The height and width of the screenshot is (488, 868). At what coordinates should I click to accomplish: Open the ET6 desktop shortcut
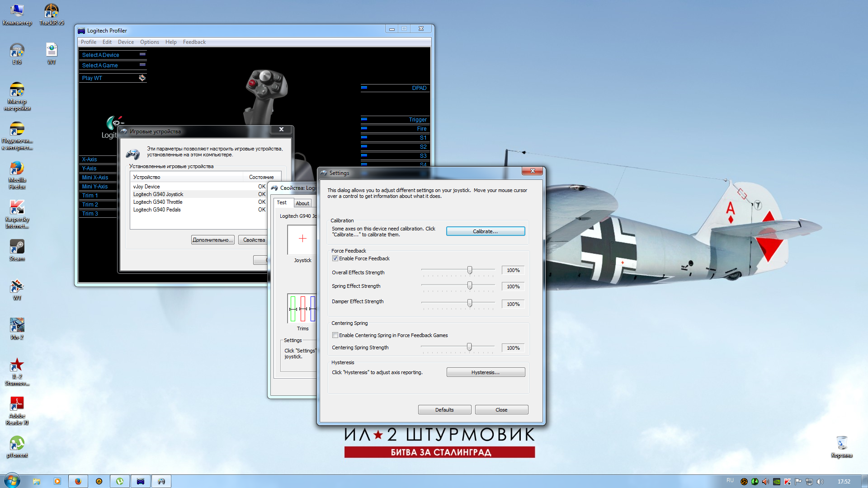[x=17, y=53]
